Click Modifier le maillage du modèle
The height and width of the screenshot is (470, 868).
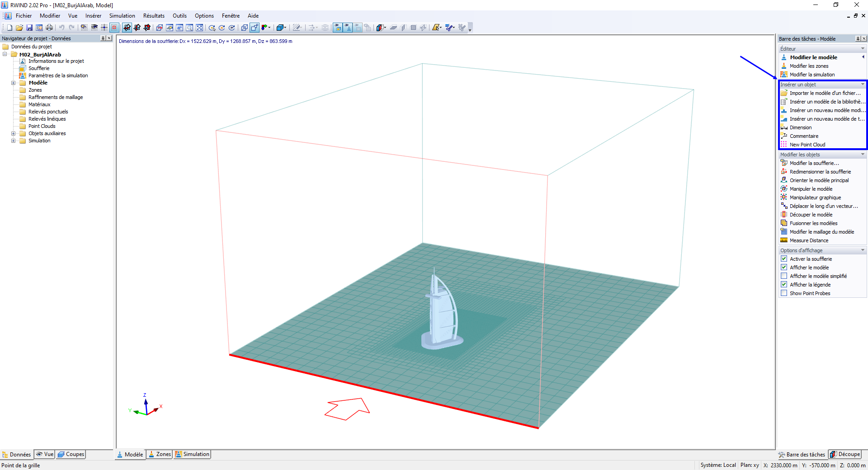click(822, 232)
